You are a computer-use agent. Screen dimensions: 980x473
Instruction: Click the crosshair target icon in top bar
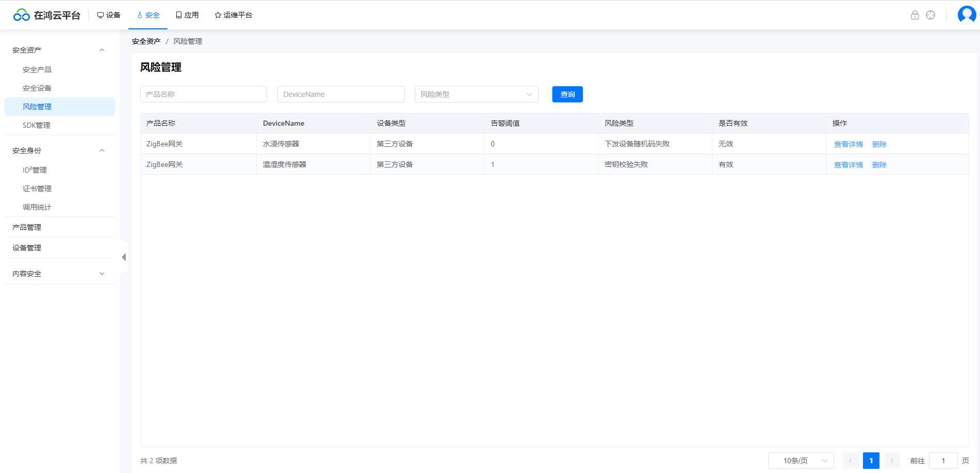[x=931, y=15]
